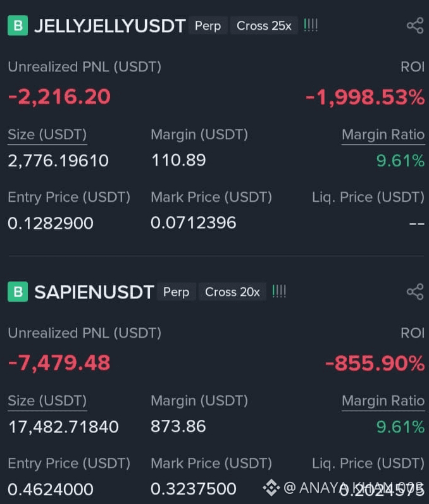The height and width of the screenshot is (504, 429).
Task: Tap the Perp tag on SAPIENUSDT
Action: pyautogui.click(x=177, y=292)
